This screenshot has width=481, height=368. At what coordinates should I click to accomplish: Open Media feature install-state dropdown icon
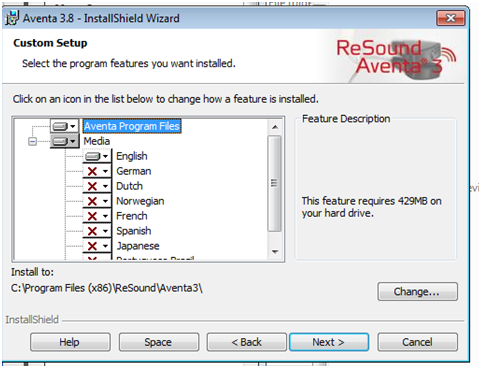65,141
